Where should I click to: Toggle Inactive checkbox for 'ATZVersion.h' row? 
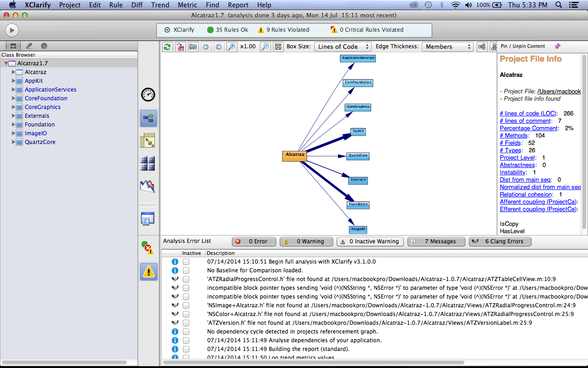tap(186, 323)
